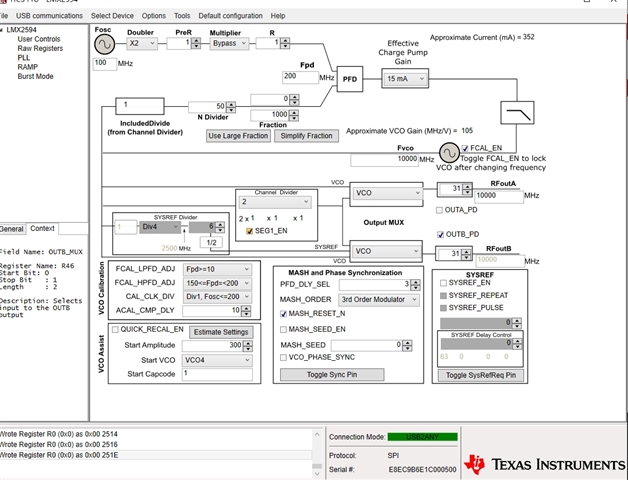
Task: Click the Fpd frequency field
Action: (x=300, y=77)
